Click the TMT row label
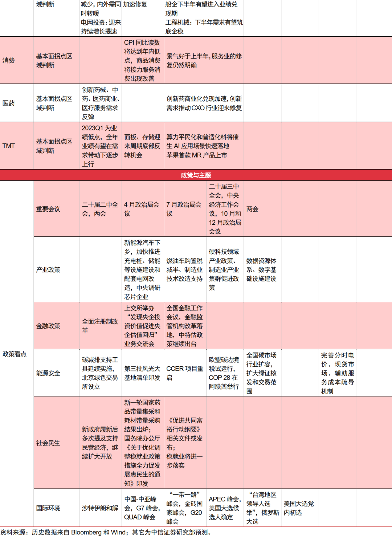The image size is (392, 537). point(9,146)
